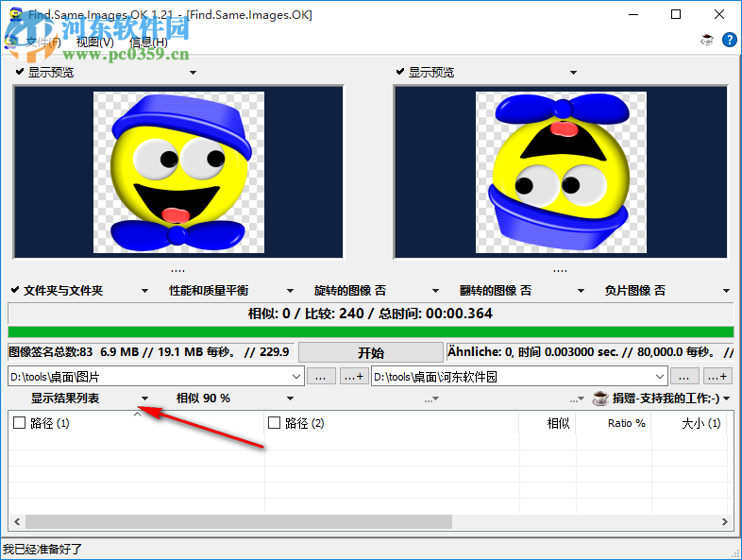Click the blue help question mark icon
The width and height of the screenshot is (742, 560).
[x=729, y=40]
